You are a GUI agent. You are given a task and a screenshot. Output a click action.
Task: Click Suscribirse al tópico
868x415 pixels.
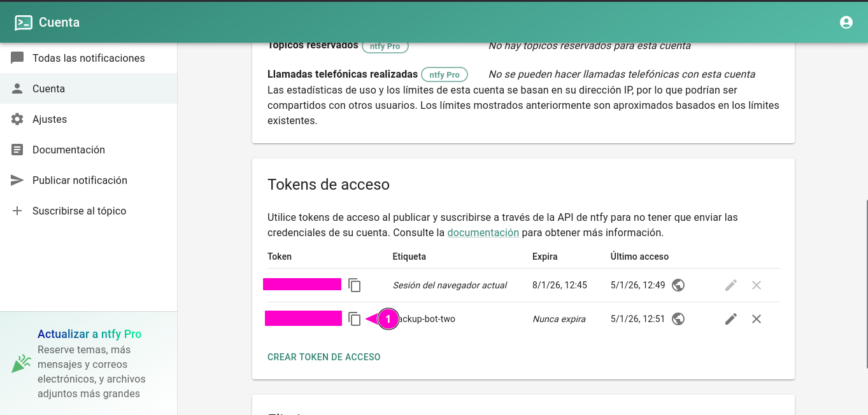point(79,211)
